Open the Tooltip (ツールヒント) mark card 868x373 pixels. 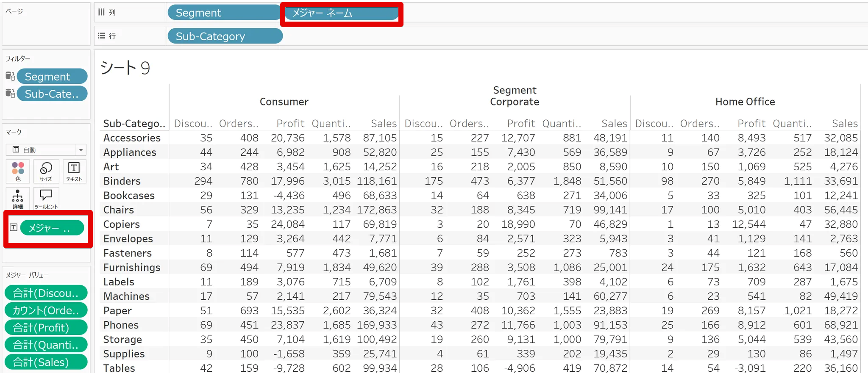click(x=46, y=199)
